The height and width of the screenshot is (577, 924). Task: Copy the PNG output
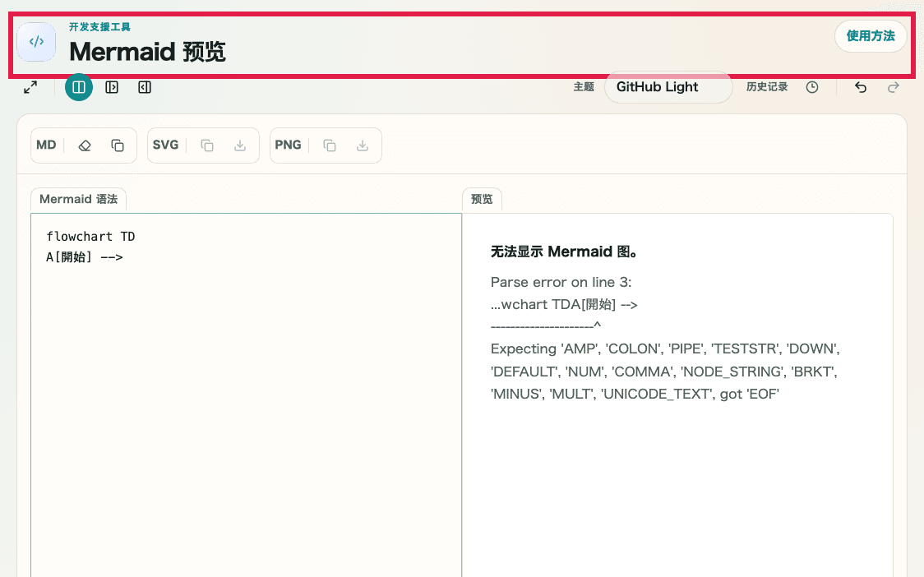click(x=330, y=145)
